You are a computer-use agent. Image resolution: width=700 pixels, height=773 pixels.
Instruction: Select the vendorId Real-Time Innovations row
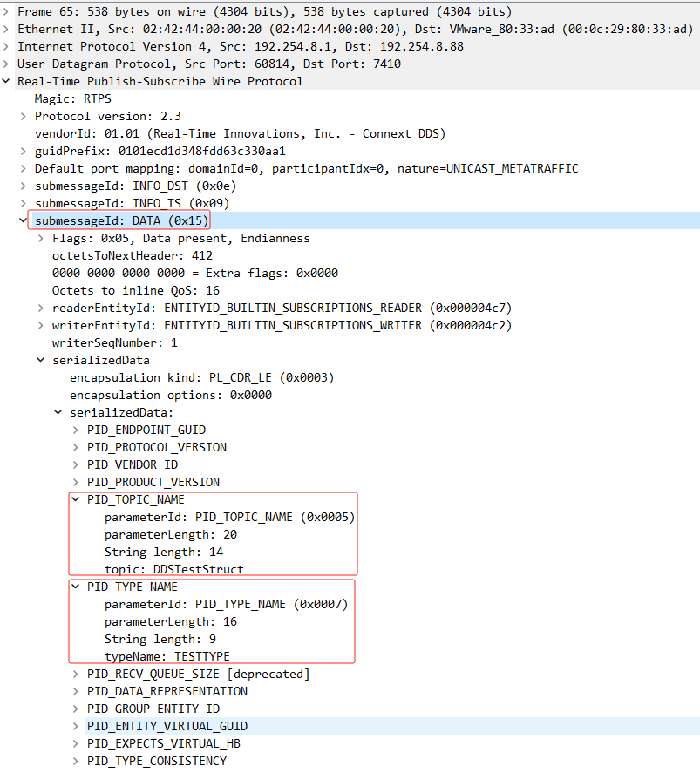(240, 133)
